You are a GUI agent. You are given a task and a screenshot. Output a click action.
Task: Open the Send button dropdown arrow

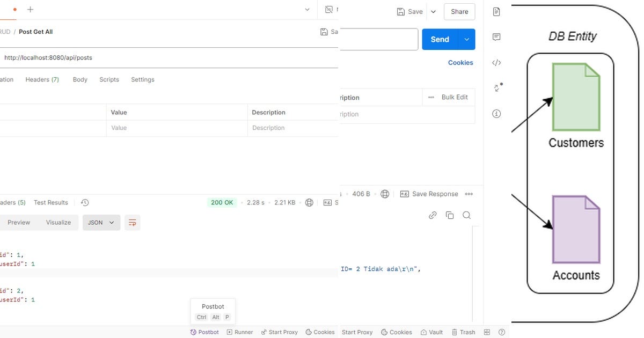coord(466,39)
